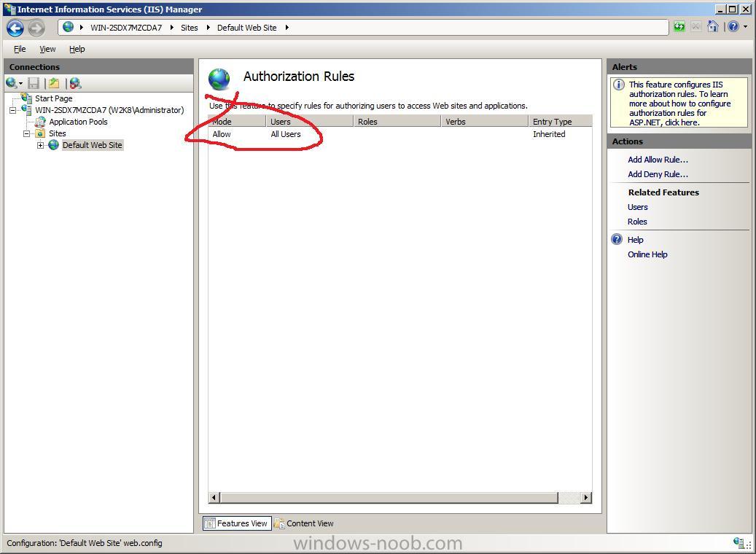Click the Create New Connection globe icon
Screen dimensions: 756x554
[x=11, y=83]
